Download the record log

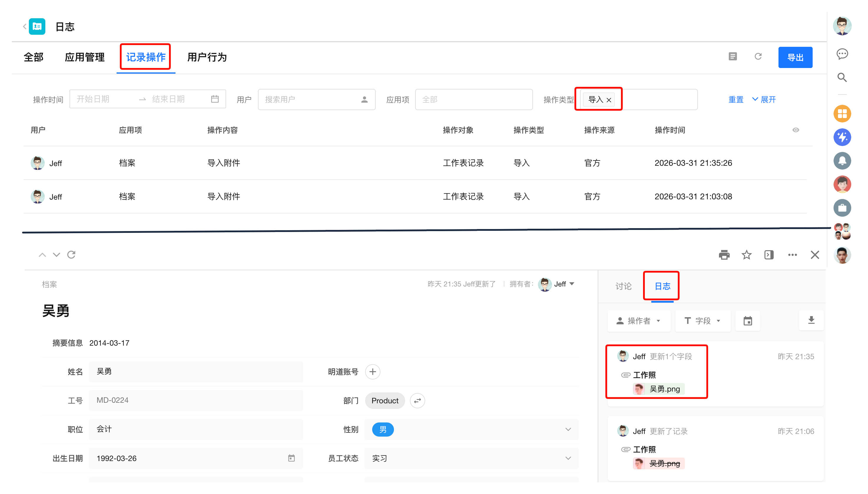[811, 320]
